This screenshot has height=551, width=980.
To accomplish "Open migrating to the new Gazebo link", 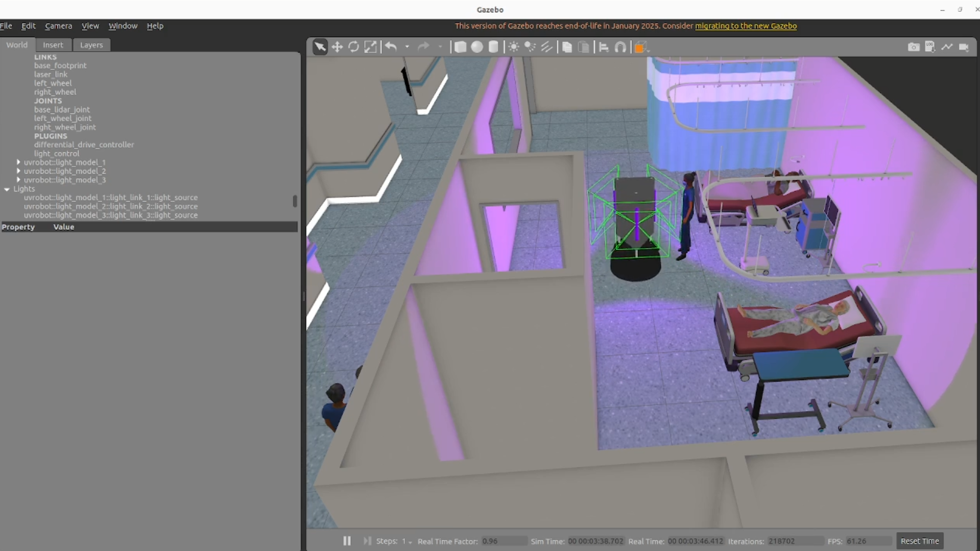I will click(746, 26).
